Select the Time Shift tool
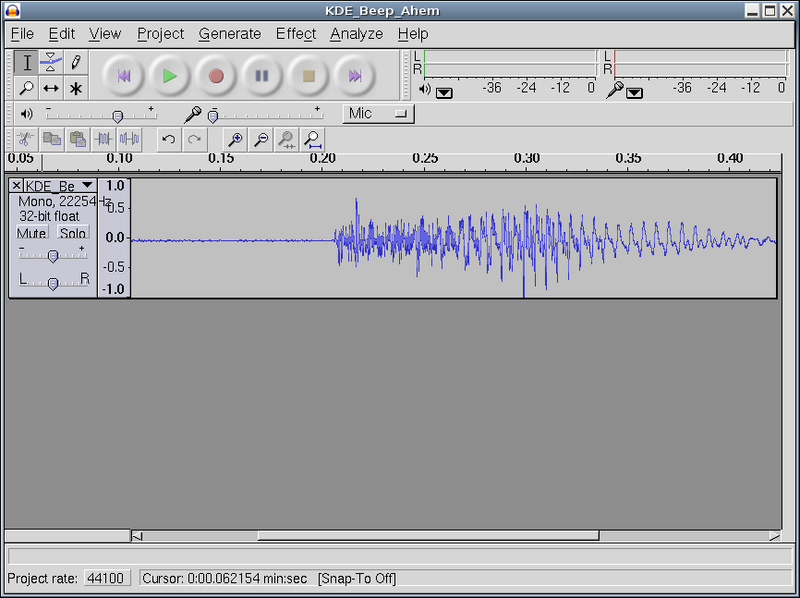Screen dimensions: 800x598 click(x=51, y=89)
